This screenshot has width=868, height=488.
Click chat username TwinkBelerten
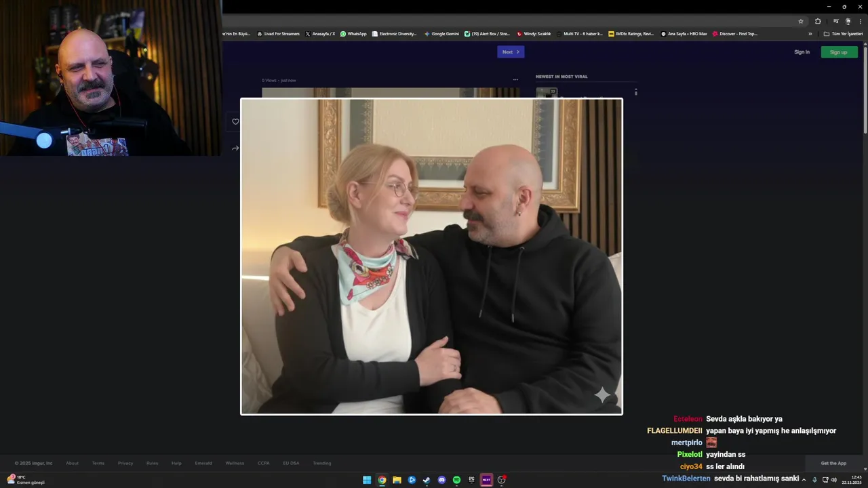pos(686,479)
